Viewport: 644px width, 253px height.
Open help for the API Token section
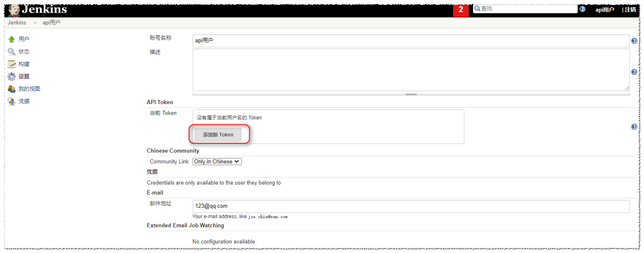click(x=634, y=127)
